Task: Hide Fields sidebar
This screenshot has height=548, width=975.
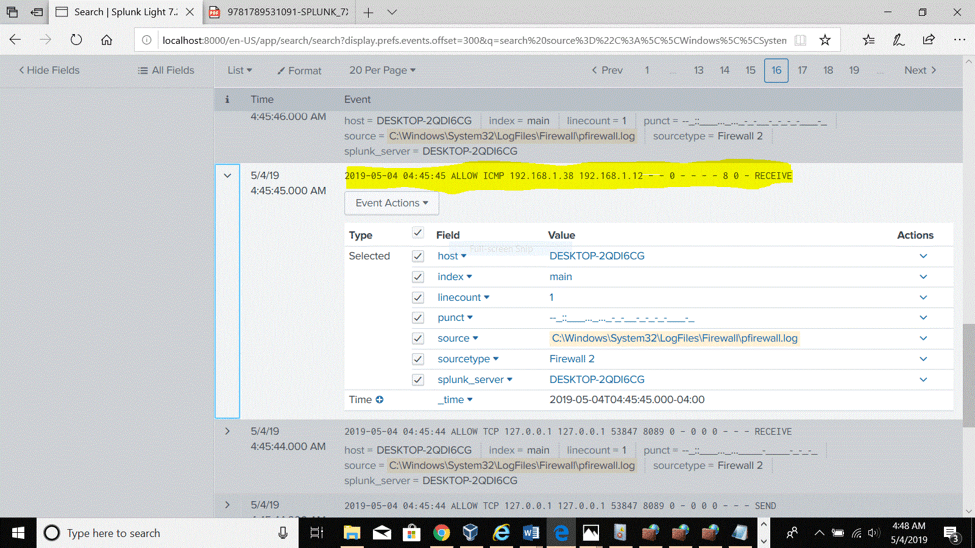Action: point(49,70)
